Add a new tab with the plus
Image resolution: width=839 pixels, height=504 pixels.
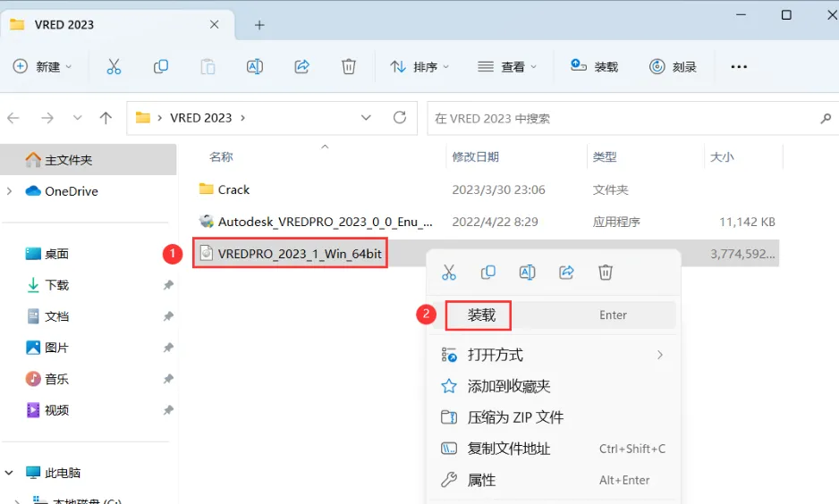click(259, 25)
